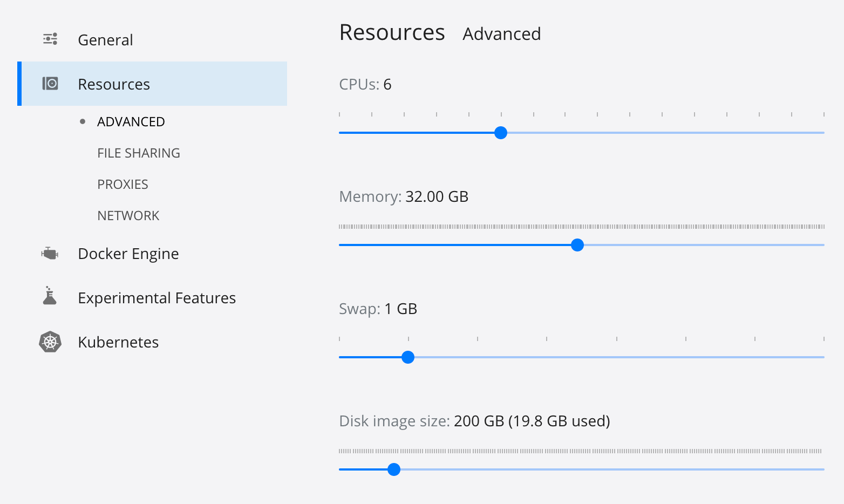Click the Resources page heading
The height and width of the screenshot is (504, 844).
(392, 33)
